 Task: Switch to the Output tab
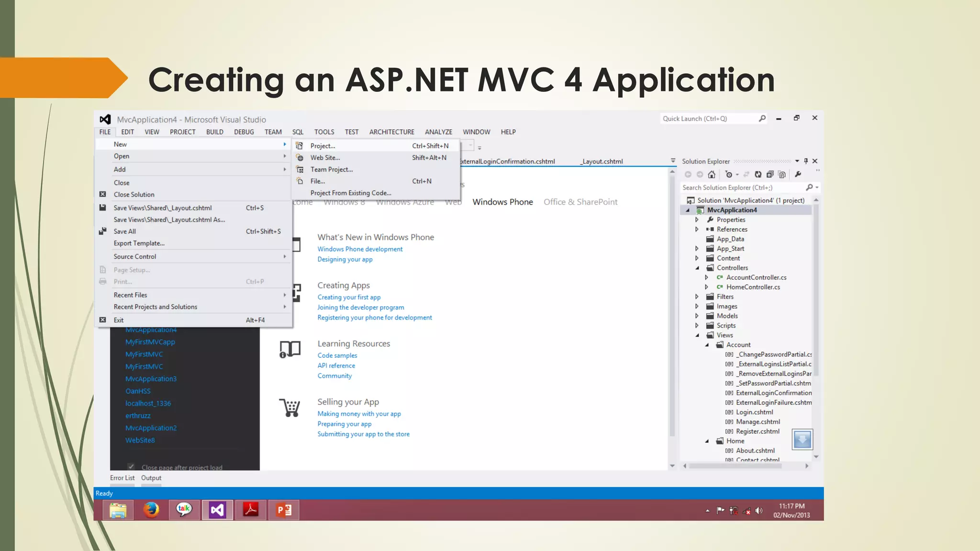pyautogui.click(x=151, y=478)
